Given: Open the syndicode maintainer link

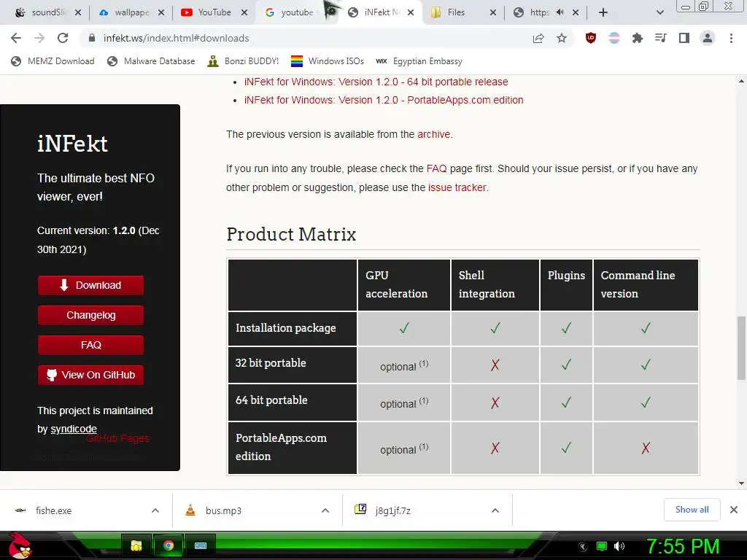Looking at the screenshot, I should [74, 429].
